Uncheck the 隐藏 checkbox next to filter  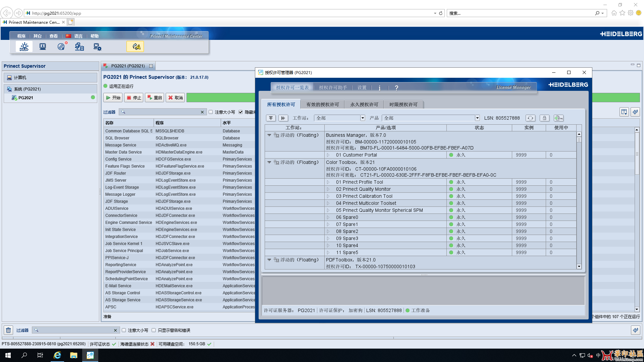pos(240,112)
